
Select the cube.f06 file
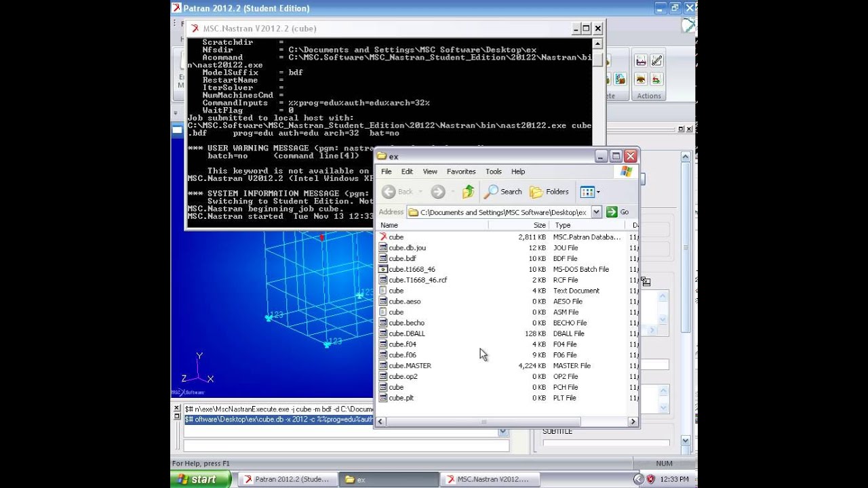coord(402,355)
